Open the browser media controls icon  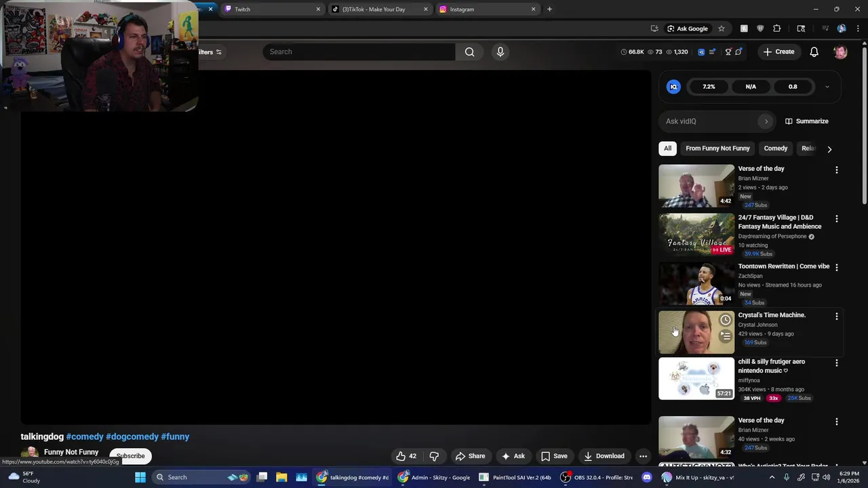pos(825,28)
